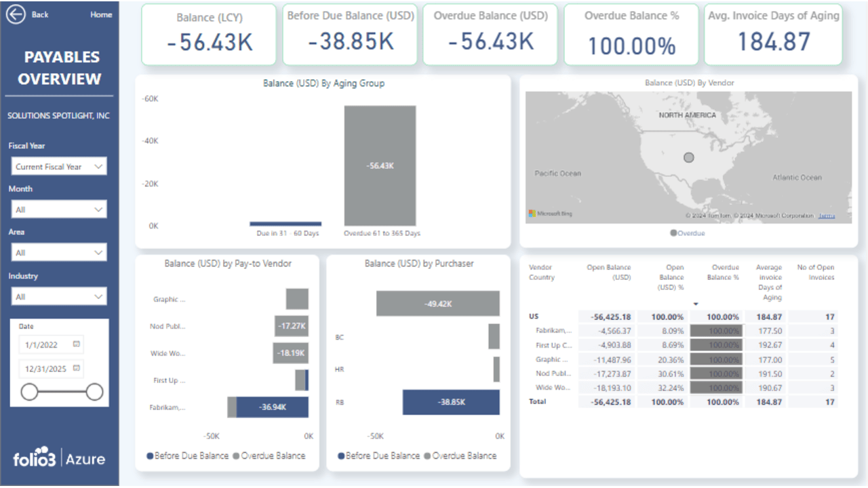Image resolution: width=868 pixels, height=488 pixels.
Task: Click the right handle of the date slider
Action: 95,392
